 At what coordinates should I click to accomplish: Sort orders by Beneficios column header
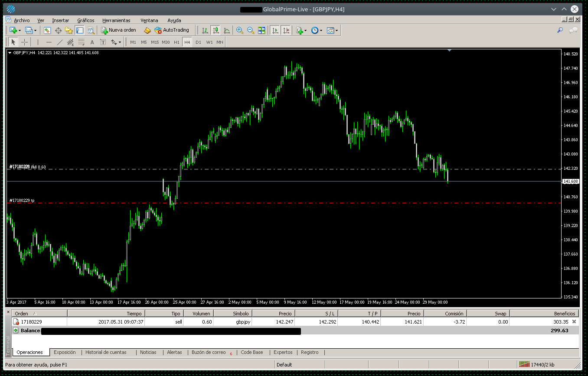click(x=544, y=313)
